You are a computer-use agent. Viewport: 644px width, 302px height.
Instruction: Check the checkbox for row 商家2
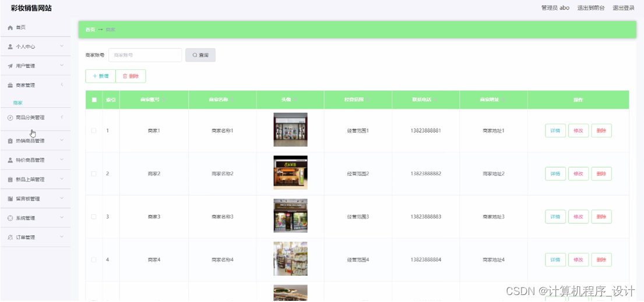(94, 173)
